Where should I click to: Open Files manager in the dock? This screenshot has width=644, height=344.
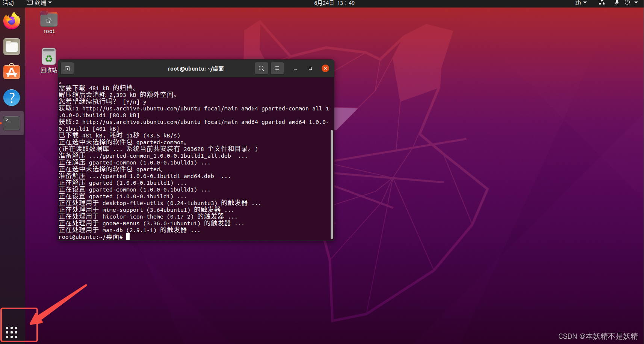12,47
